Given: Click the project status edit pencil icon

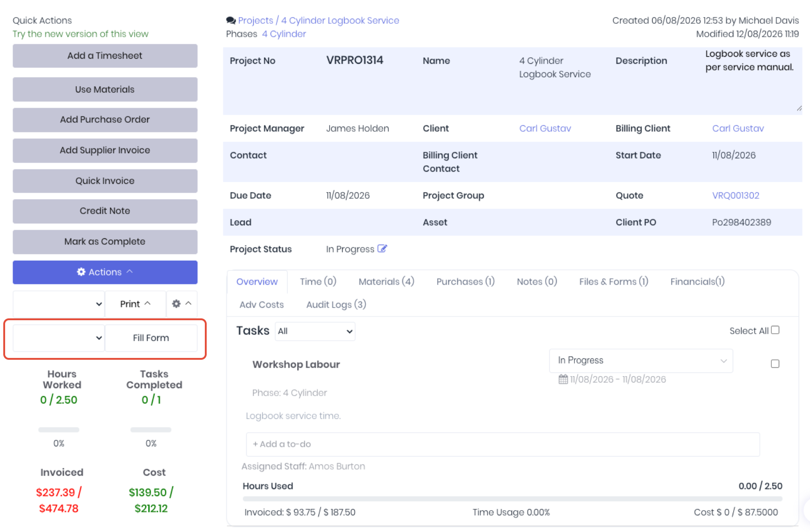Looking at the screenshot, I should tap(382, 249).
